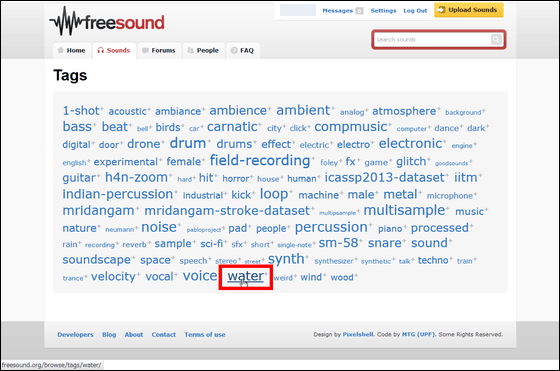Switch to the Home tab
Image resolution: width=560 pixels, height=371 pixels.
click(x=72, y=50)
